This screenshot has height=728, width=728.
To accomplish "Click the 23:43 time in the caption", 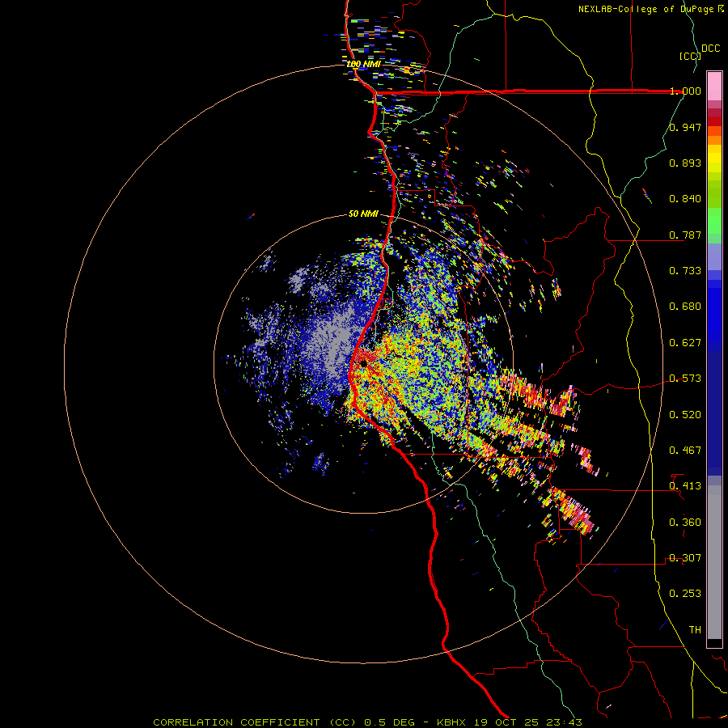I will tap(565, 722).
